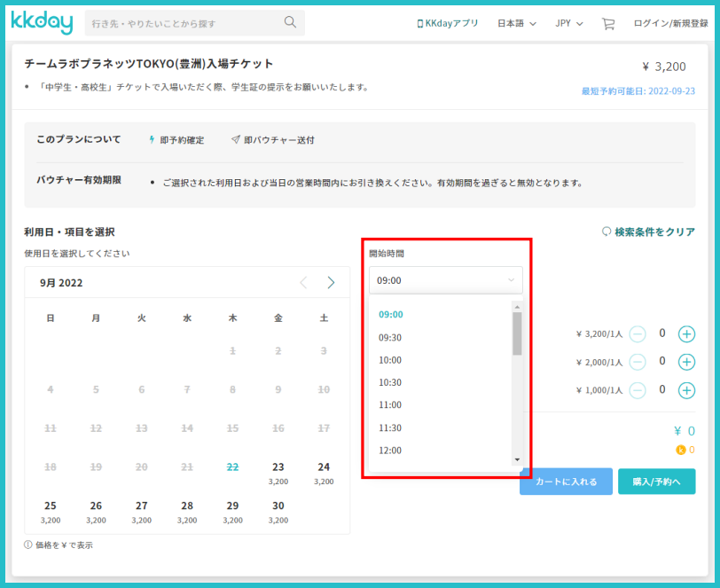720x588 pixels.
Task: Click the phone icon before KKdayアプリ
Action: (x=419, y=23)
